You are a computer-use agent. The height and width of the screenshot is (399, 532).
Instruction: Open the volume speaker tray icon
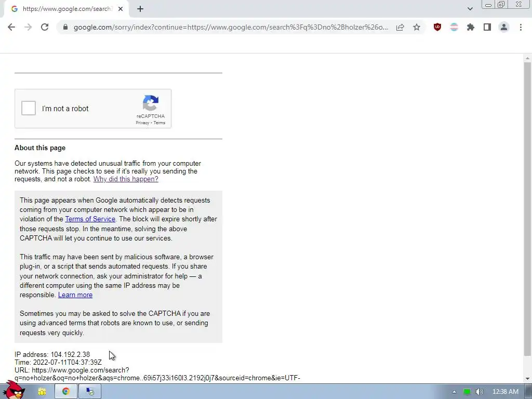(x=478, y=392)
